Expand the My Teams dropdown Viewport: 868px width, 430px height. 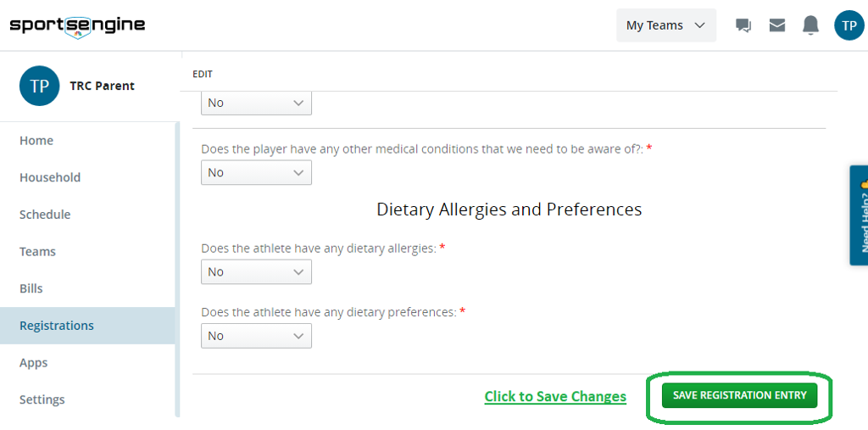pyautogui.click(x=665, y=25)
